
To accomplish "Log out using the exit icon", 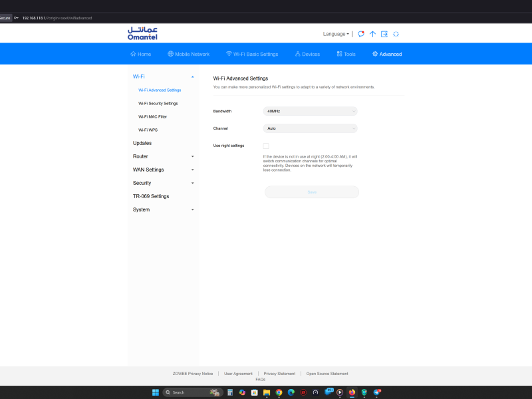I will (x=384, y=34).
